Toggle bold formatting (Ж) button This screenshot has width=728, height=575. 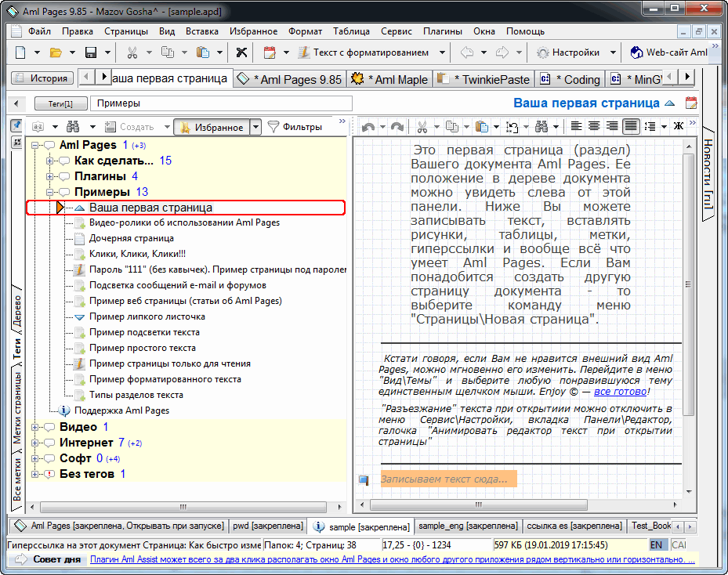(x=679, y=126)
